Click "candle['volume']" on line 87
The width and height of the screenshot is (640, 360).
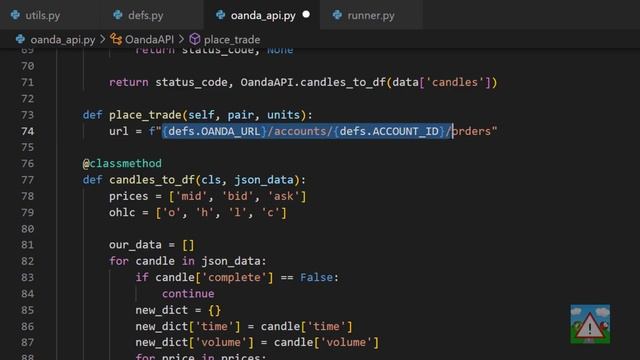click(x=326, y=342)
